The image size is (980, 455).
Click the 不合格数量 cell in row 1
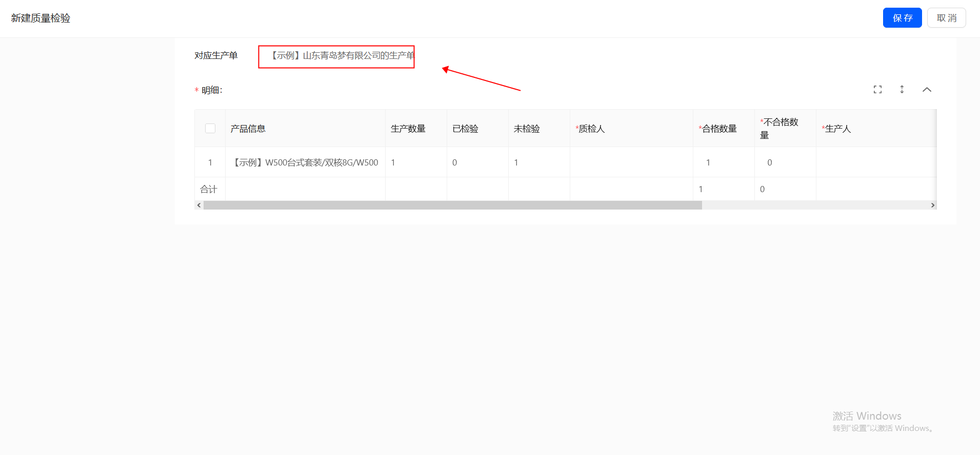click(785, 162)
